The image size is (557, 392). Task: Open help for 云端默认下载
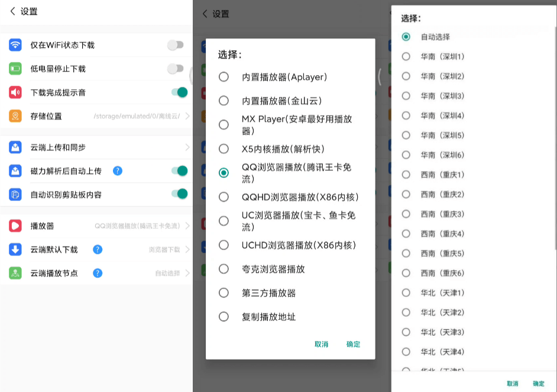point(98,250)
